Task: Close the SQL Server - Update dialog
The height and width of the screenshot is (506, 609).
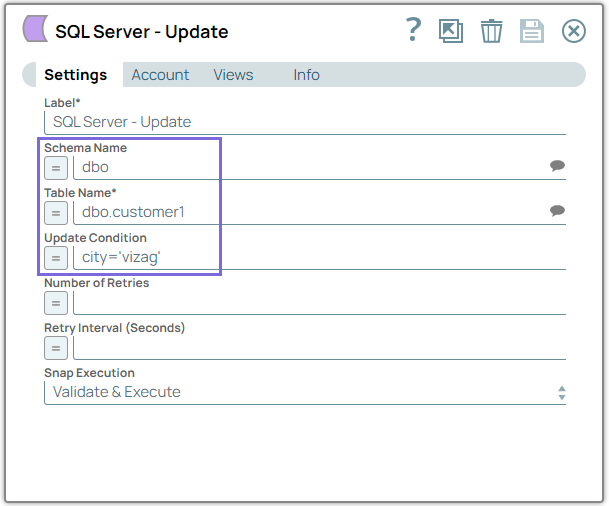Action: (x=574, y=31)
